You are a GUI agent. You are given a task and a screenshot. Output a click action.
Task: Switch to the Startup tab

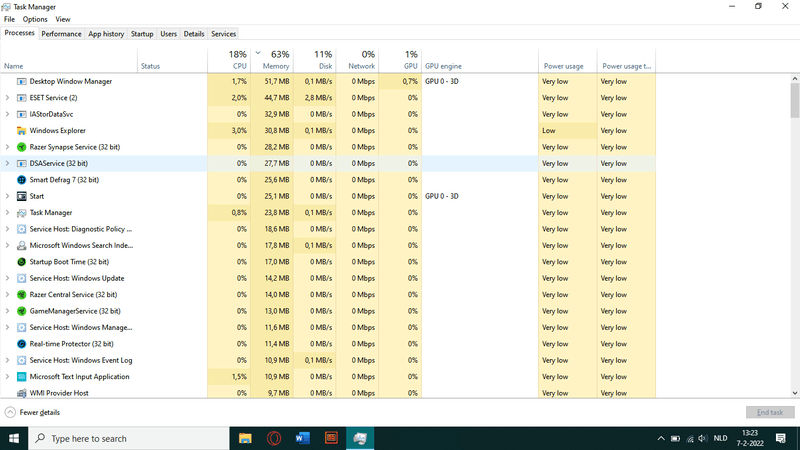click(142, 34)
